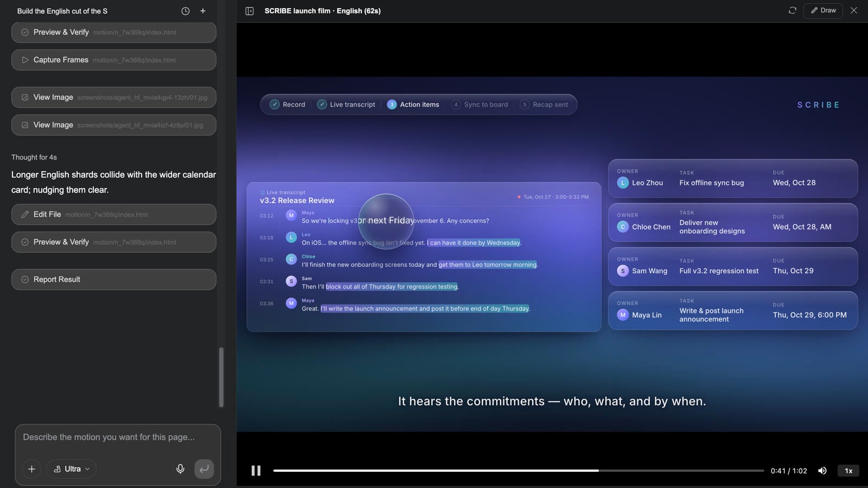Close the preview panel
Image resolution: width=868 pixels, height=488 pixels.
tap(854, 10)
